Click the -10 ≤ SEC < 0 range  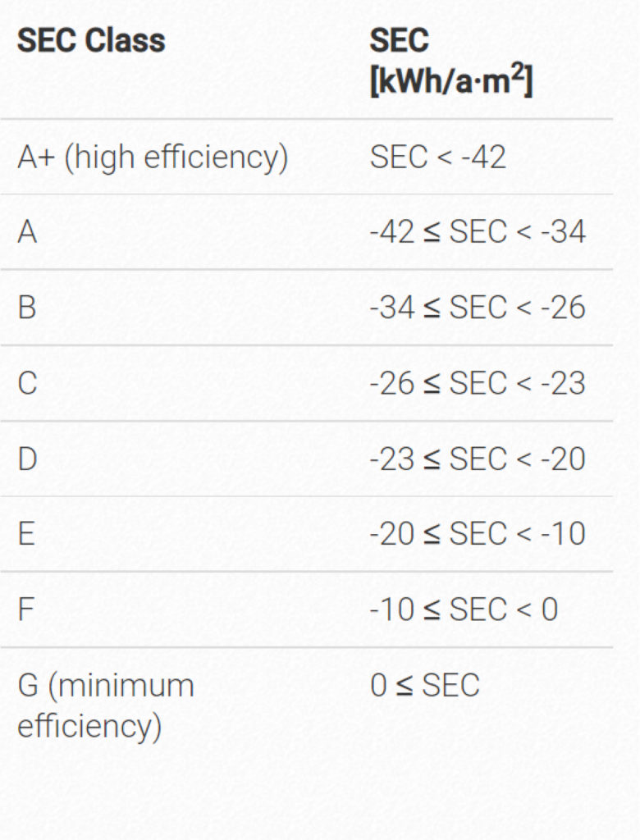(x=464, y=609)
